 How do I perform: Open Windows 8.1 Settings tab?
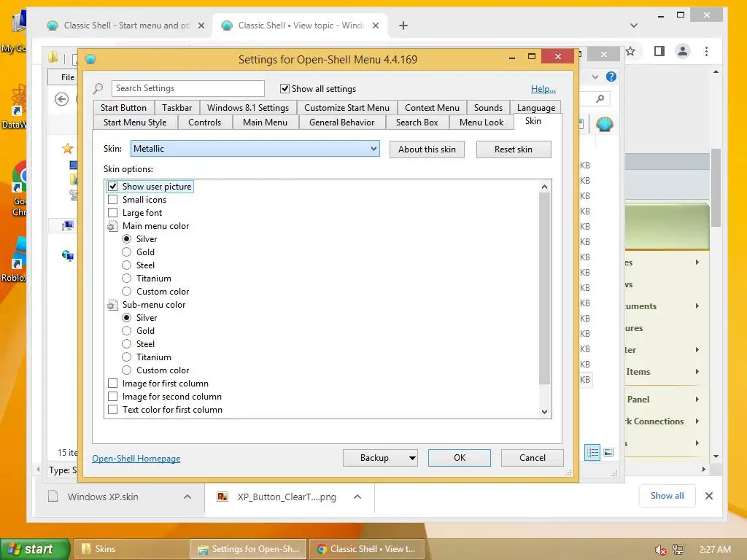248,108
